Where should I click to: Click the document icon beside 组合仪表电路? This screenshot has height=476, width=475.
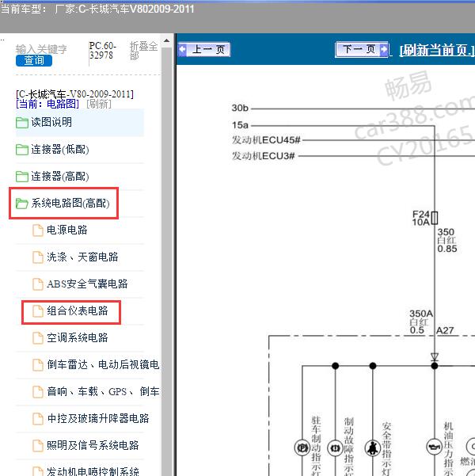point(38,311)
